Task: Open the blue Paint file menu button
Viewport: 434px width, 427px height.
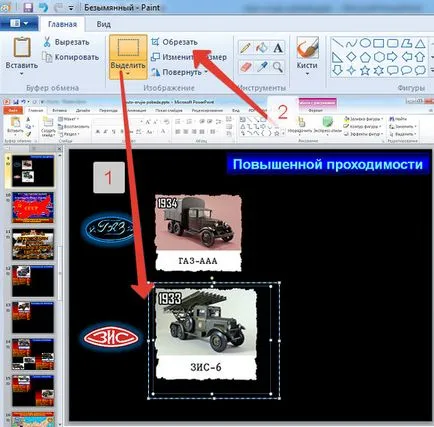Action: 19,23
